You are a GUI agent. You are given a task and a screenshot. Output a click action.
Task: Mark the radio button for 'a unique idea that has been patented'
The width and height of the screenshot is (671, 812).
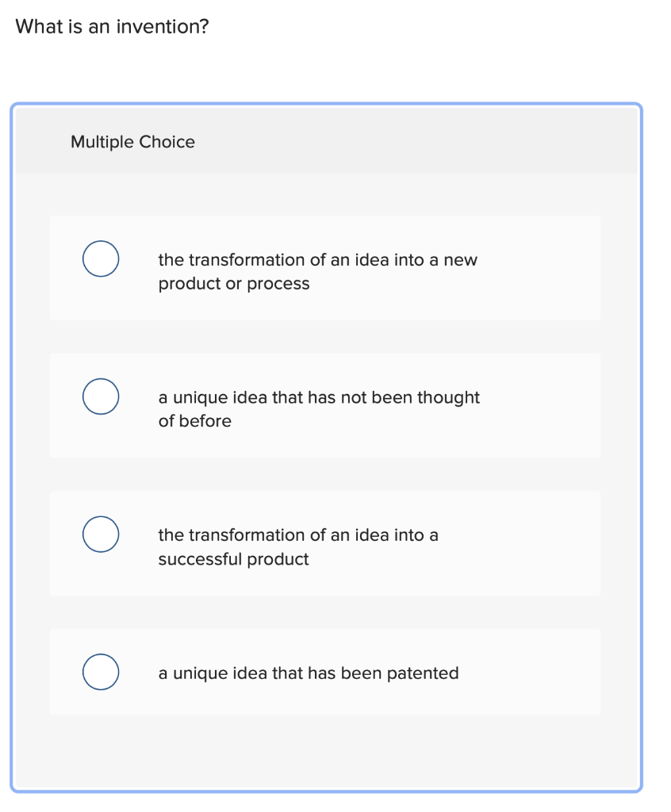(101, 672)
